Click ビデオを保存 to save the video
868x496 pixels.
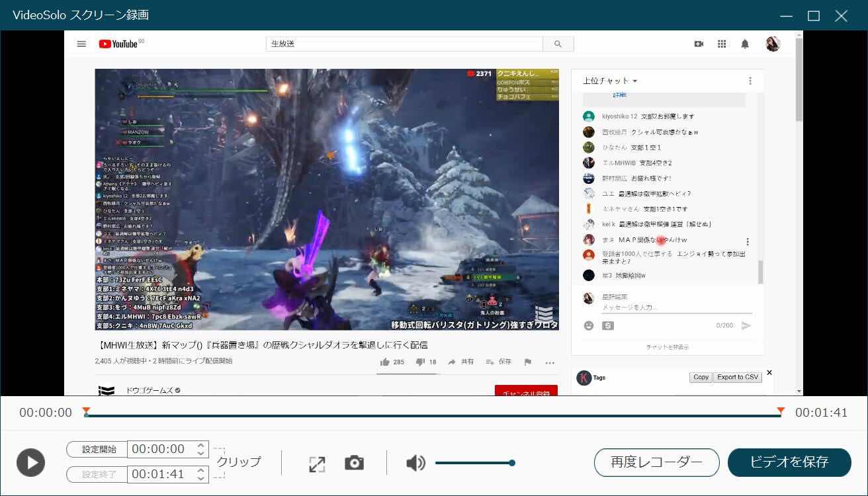[789, 462]
